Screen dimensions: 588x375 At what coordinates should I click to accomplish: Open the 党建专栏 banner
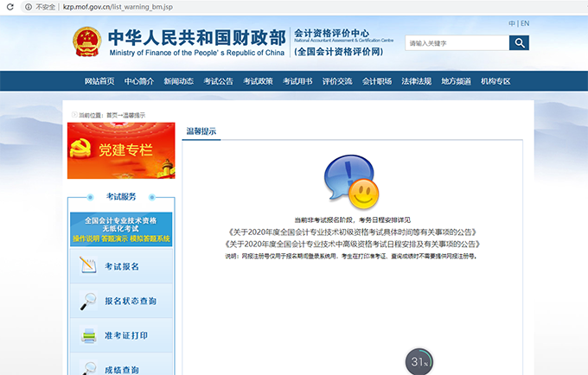[121, 150]
